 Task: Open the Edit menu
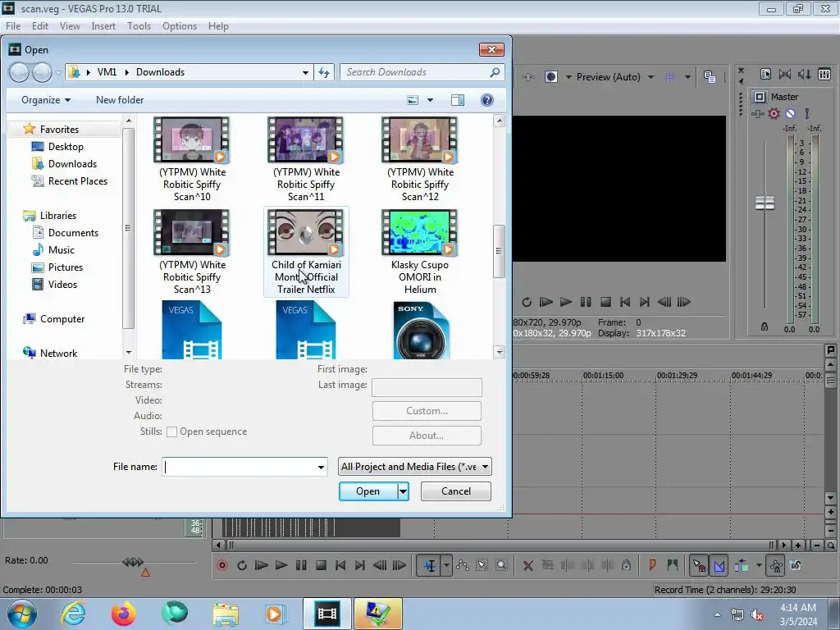pyautogui.click(x=40, y=26)
